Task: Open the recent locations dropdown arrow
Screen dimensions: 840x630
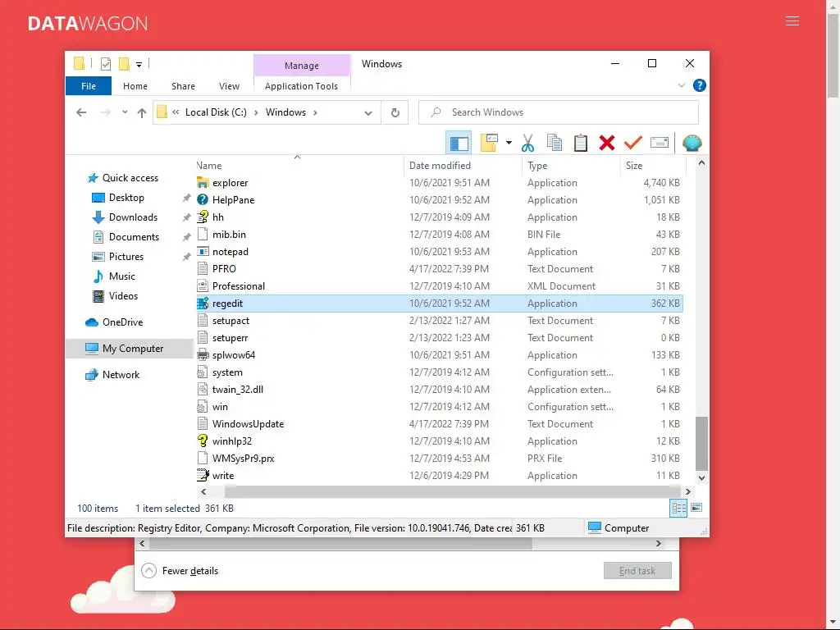Action: [x=125, y=112]
